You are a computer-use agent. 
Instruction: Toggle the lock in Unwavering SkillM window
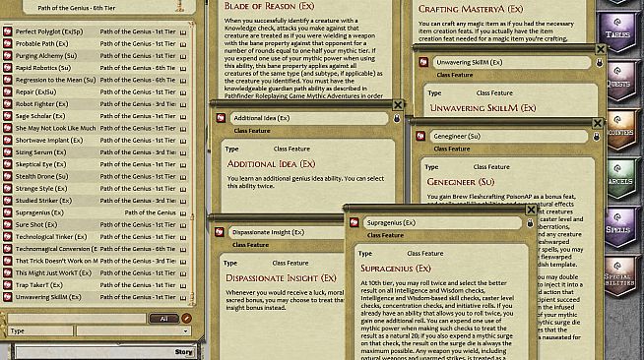[600, 63]
